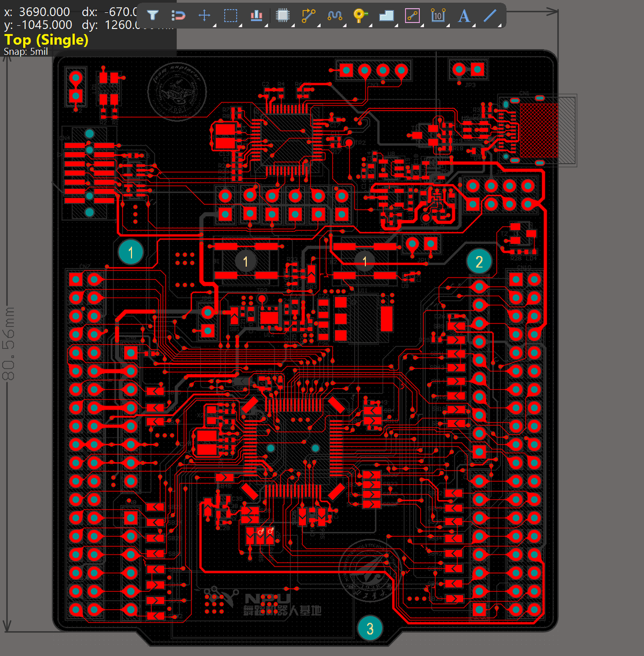Start the Interactive Routing tool
The width and height of the screenshot is (644, 656).
pyautogui.click(x=309, y=16)
